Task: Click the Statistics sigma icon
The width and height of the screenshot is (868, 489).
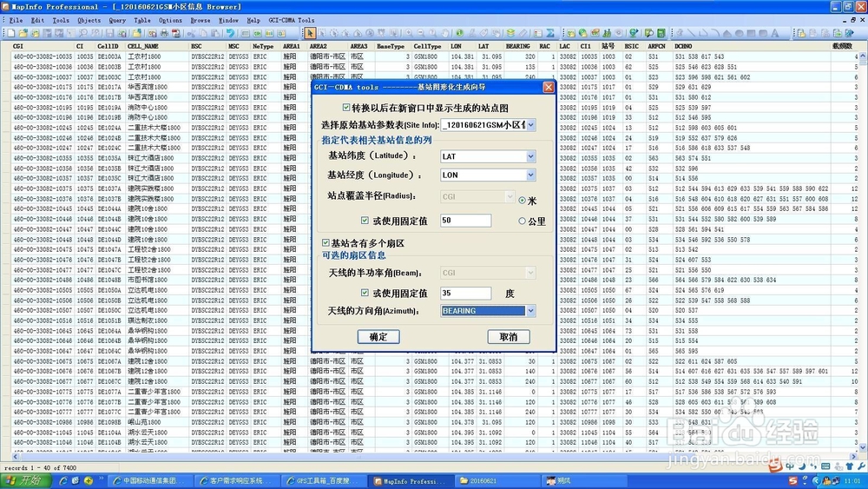Action: click(549, 33)
